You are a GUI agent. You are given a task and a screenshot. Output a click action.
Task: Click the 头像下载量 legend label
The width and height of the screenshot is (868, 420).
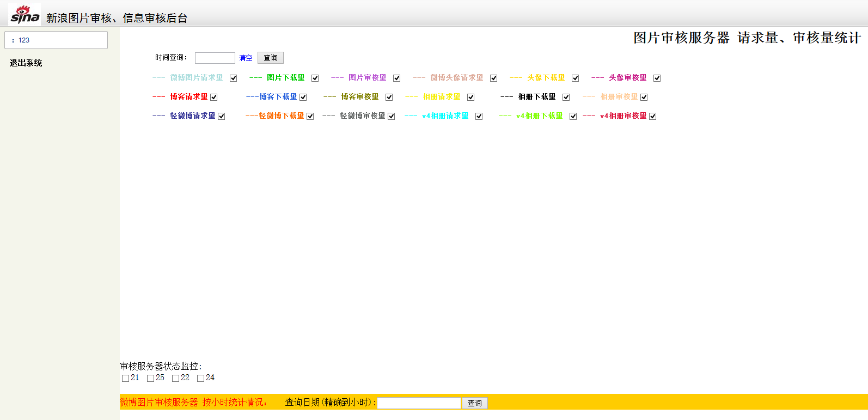tap(546, 78)
